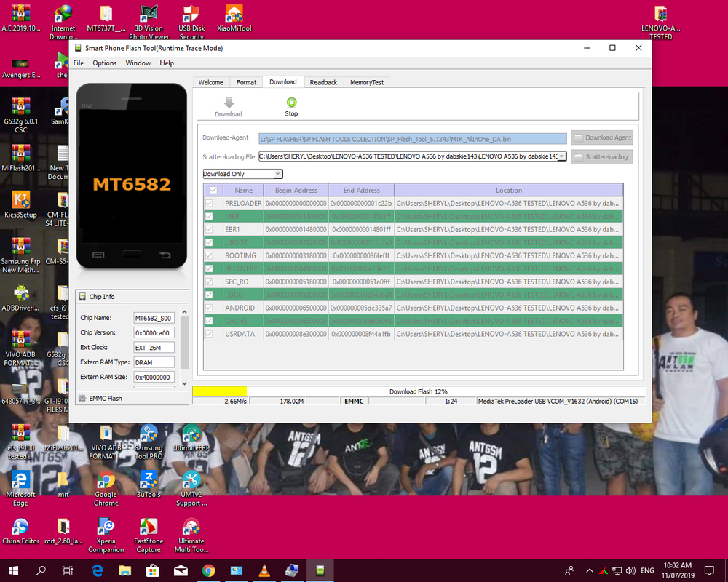Click the Name column header

[243, 191]
